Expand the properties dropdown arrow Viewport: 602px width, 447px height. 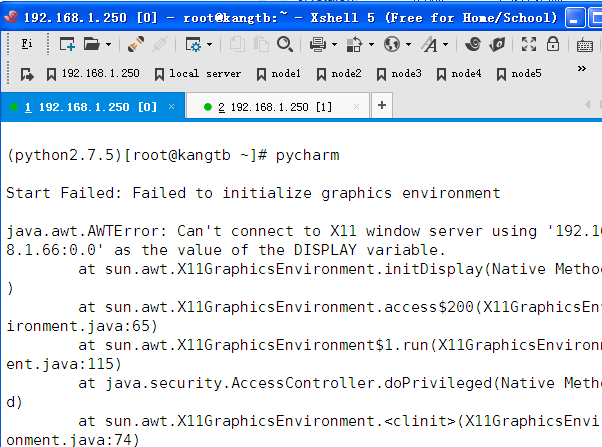click(209, 45)
